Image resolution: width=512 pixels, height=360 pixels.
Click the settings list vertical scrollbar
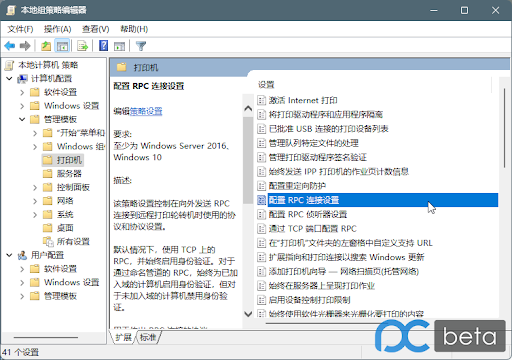505,128
